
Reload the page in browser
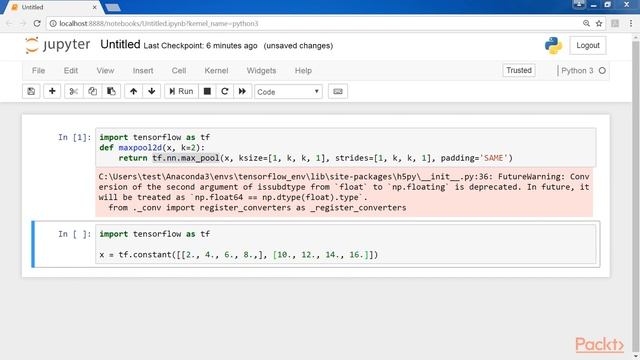(x=37, y=23)
